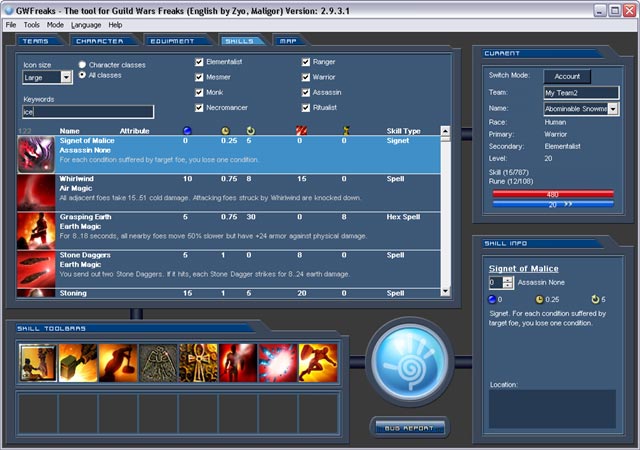Click skill list scrollbar up arrow
This screenshot has width=640, height=450.
coord(445,131)
